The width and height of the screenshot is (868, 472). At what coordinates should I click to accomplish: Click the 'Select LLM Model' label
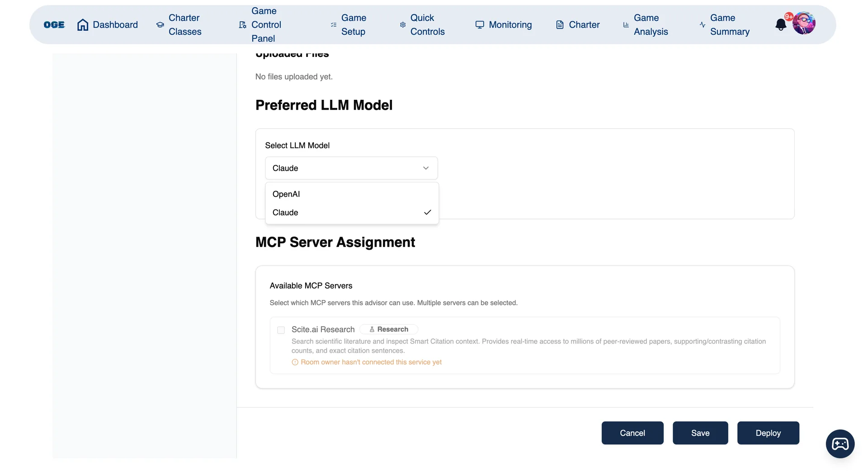297,145
